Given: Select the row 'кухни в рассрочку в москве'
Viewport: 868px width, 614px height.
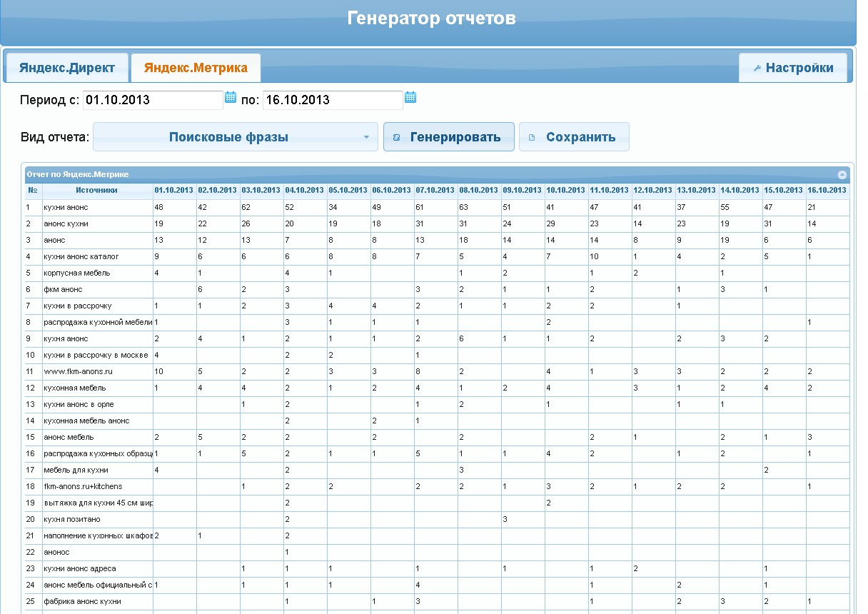Looking at the screenshot, I should point(436,356).
